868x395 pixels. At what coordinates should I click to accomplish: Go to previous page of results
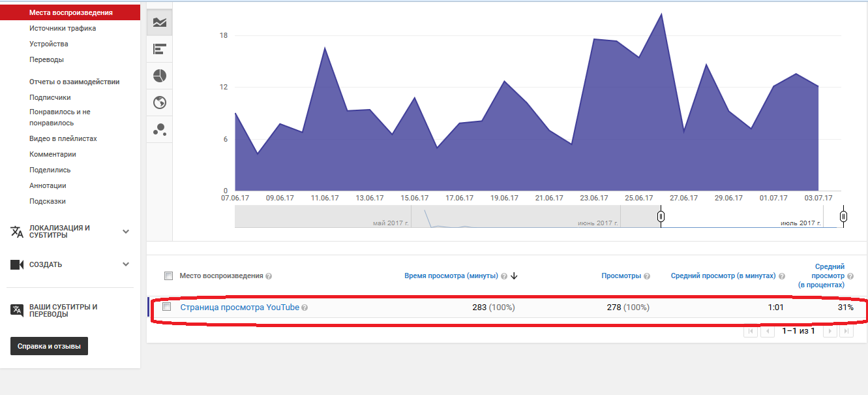(x=768, y=331)
